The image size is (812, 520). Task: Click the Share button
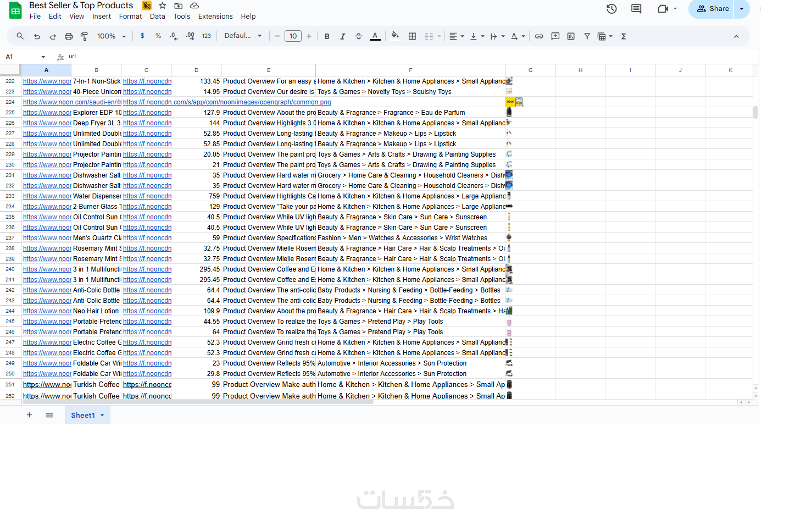click(x=712, y=9)
